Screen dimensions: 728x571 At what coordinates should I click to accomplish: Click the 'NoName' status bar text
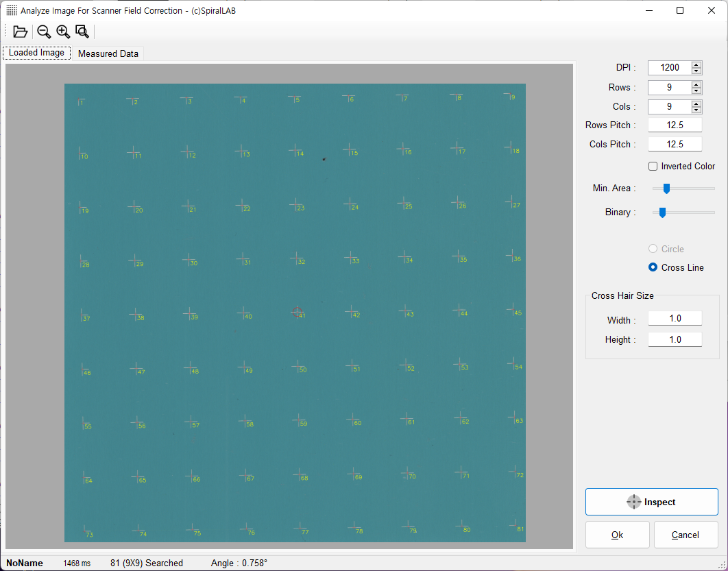tap(25, 563)
